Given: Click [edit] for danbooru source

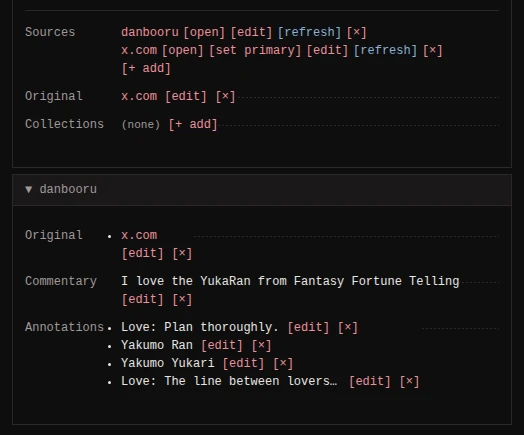Looking at the screenshot, I should 251,32.
